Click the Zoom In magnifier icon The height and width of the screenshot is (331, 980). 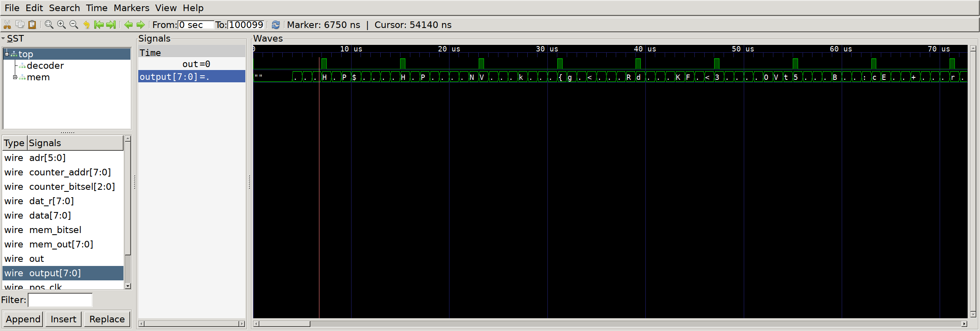click(61, 25)
